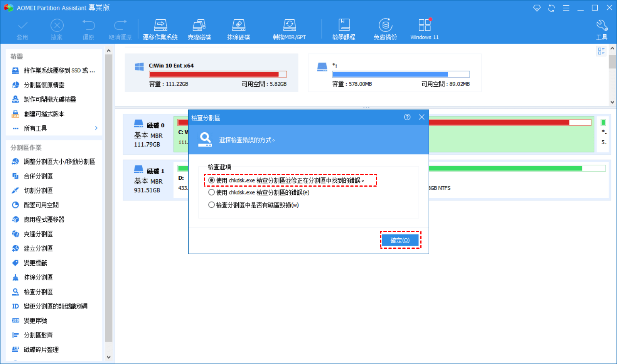Click the sidebar scroll up arrow
617x364 pixels.
click(108, 51)
